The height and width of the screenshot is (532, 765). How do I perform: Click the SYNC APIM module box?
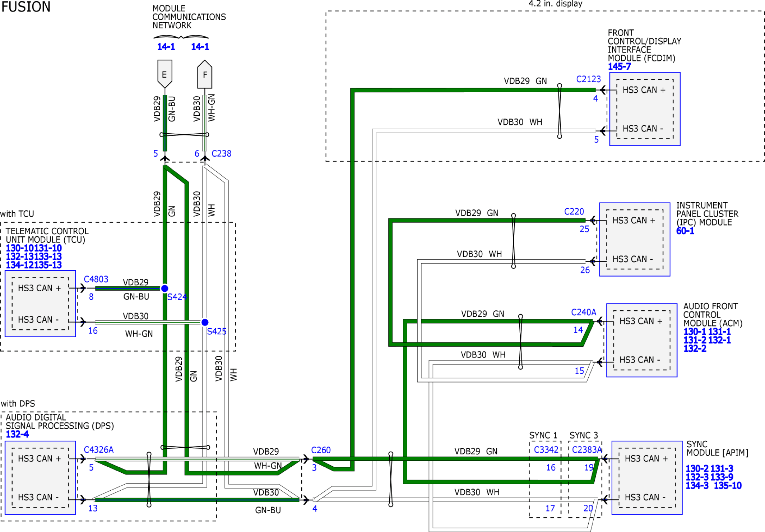point(647,478)
